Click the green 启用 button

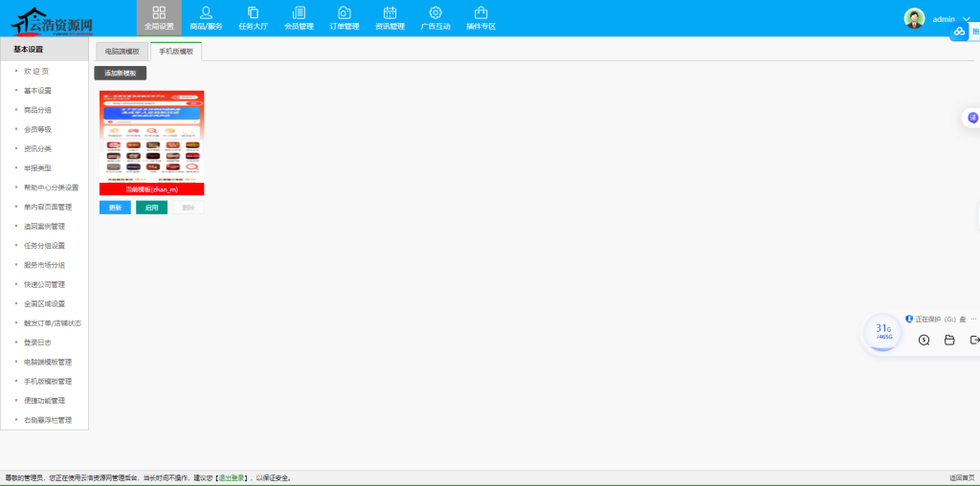(x=151, y=208)
